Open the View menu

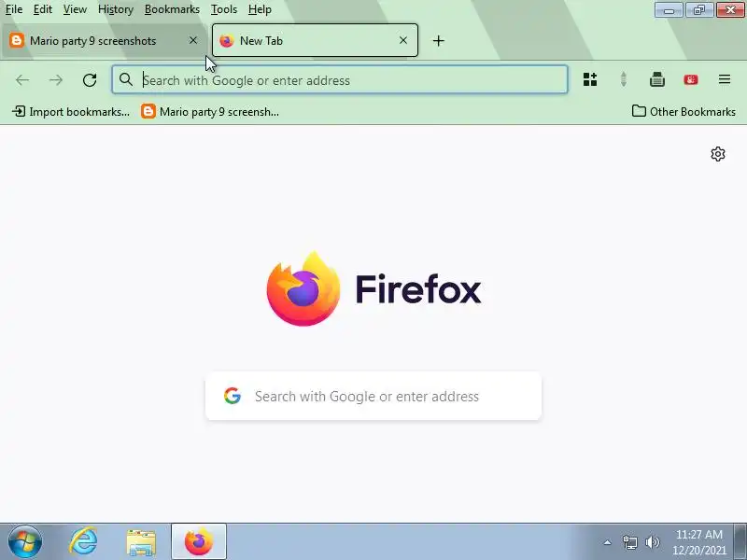75,9
